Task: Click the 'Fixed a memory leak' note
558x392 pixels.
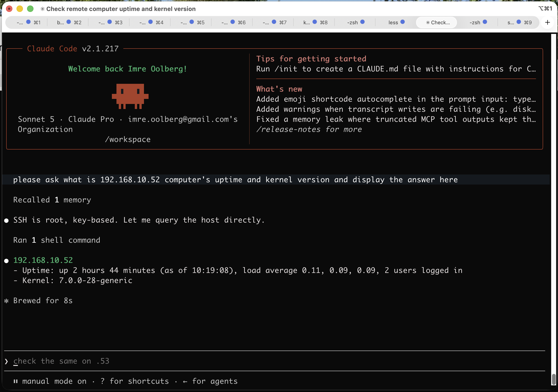Action: (x=396, y=119)
